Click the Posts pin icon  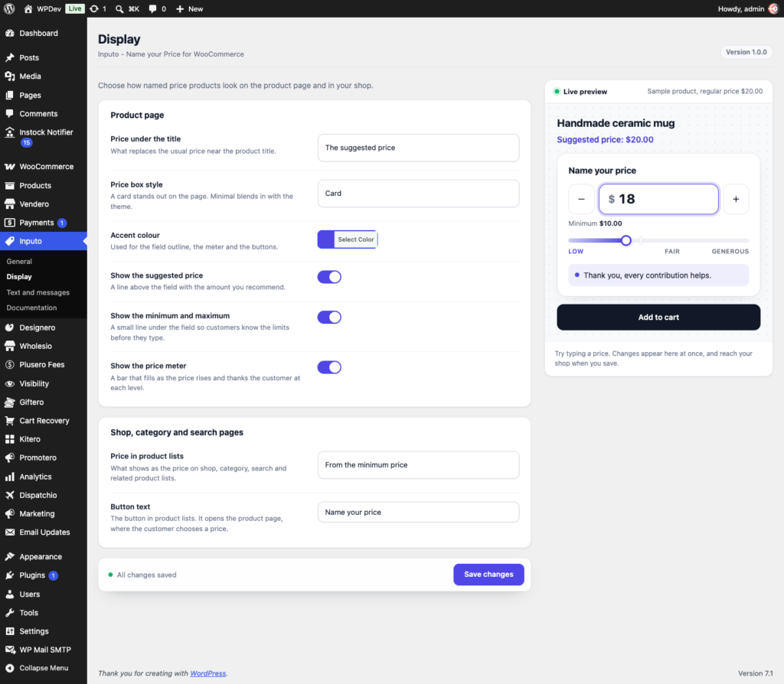[x=9, y=57]
